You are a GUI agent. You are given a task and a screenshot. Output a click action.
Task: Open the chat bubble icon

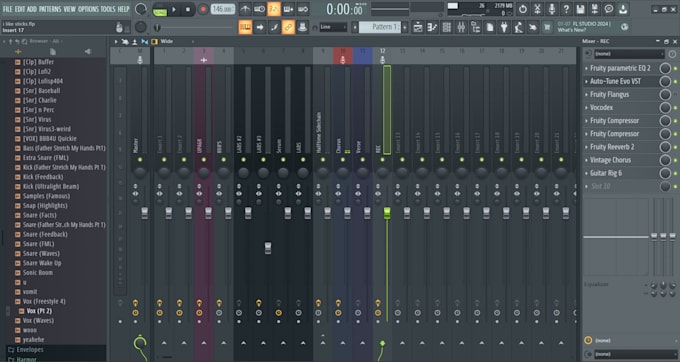(609, 9)
